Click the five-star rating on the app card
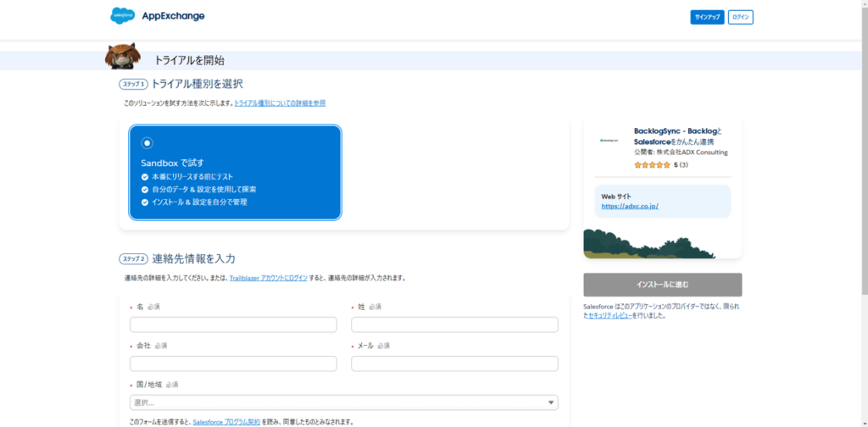The image size is (868, 427). pyautogui.click(x=652, y=165)
